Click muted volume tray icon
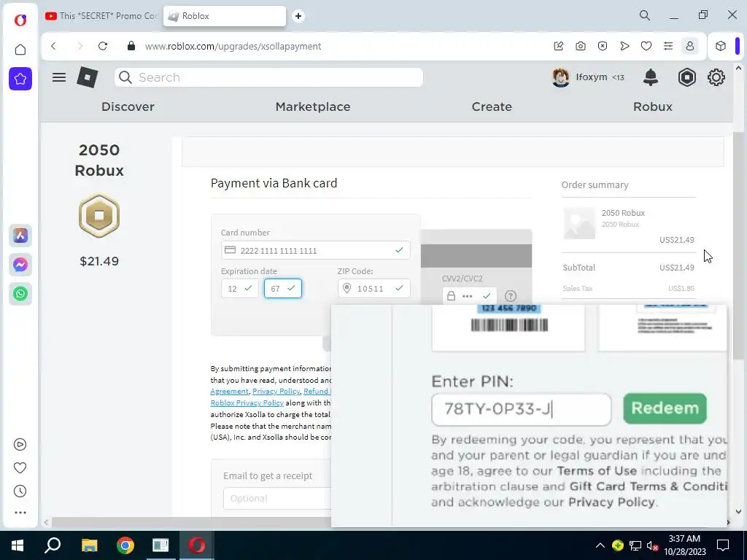The height and width of the screenshot is (560, 747). point(652,545)
